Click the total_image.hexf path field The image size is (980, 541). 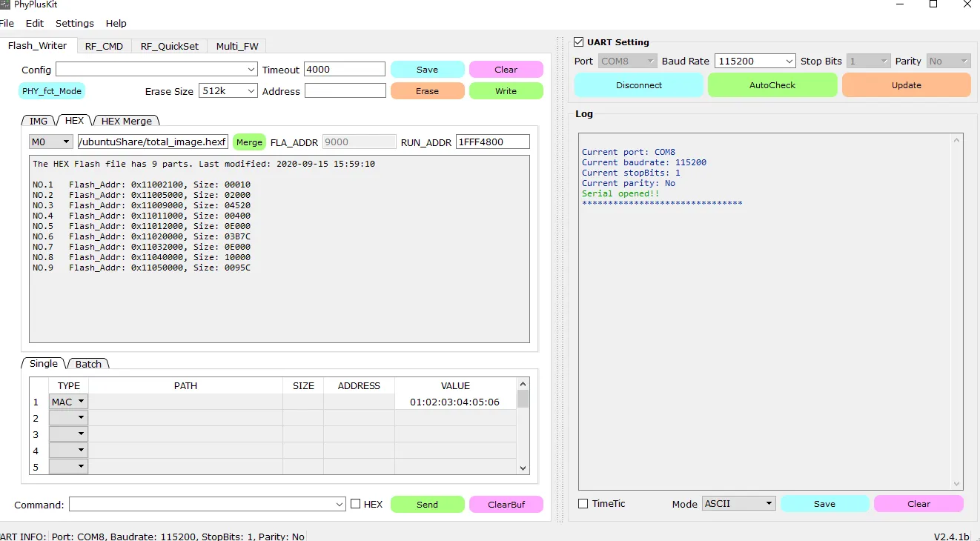[152, 142]
